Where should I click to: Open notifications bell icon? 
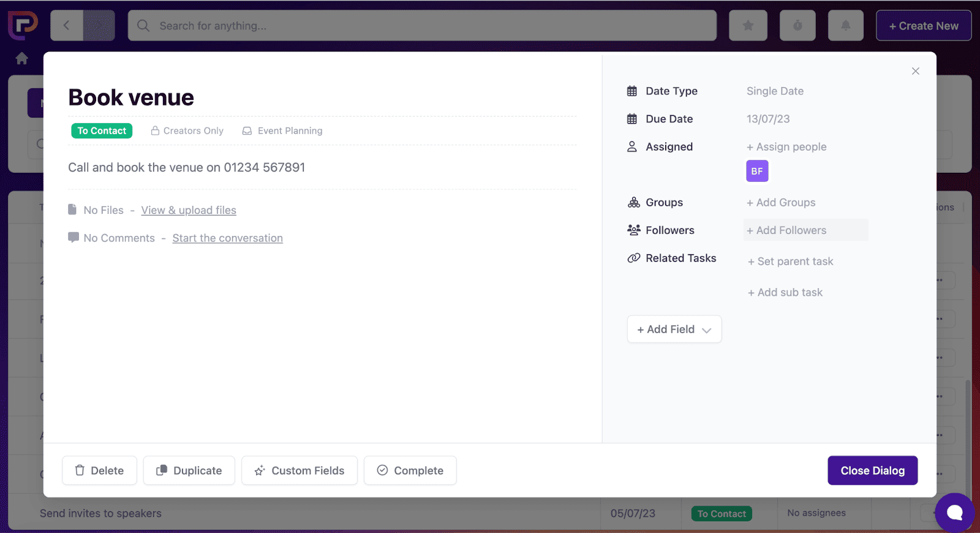pos(845,26)
